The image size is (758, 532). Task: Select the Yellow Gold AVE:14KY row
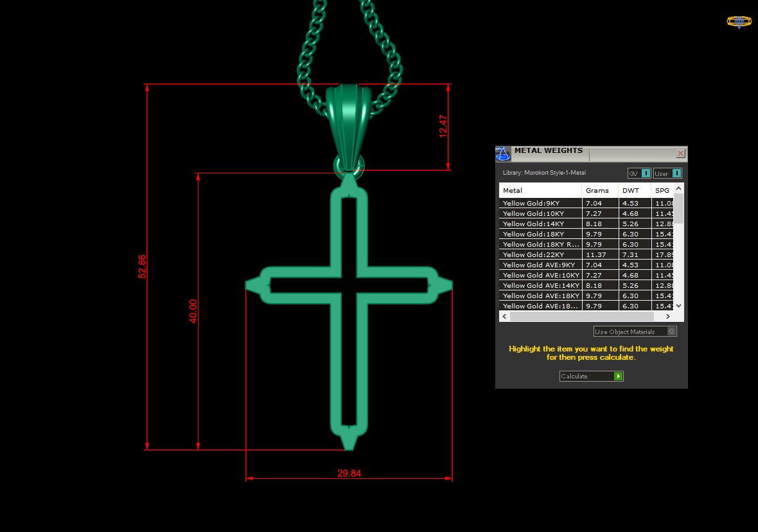[586, 285]
